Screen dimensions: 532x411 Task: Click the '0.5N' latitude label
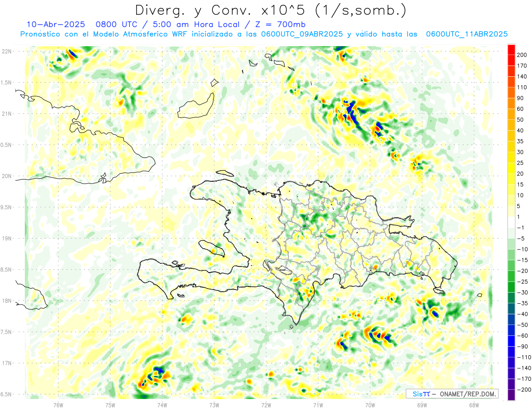click(x=5, y=145)
